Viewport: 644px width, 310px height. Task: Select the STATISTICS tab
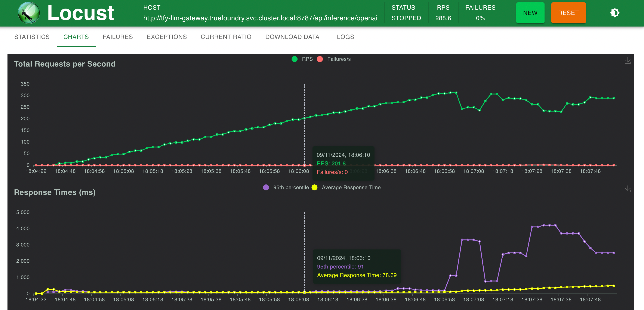click(32, 37)
